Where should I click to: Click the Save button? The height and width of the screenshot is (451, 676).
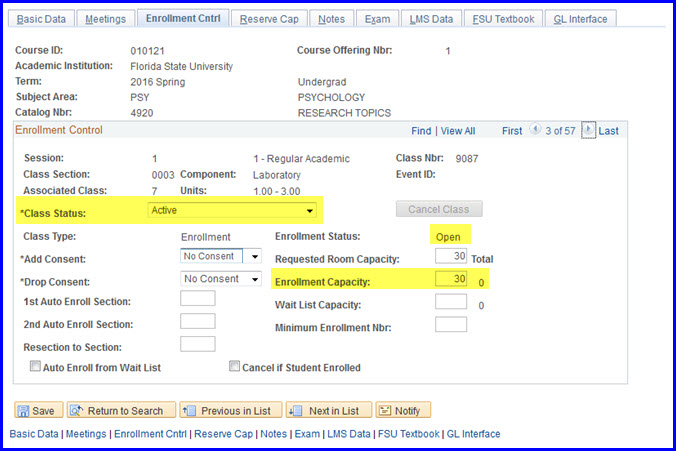click(39, 410)
